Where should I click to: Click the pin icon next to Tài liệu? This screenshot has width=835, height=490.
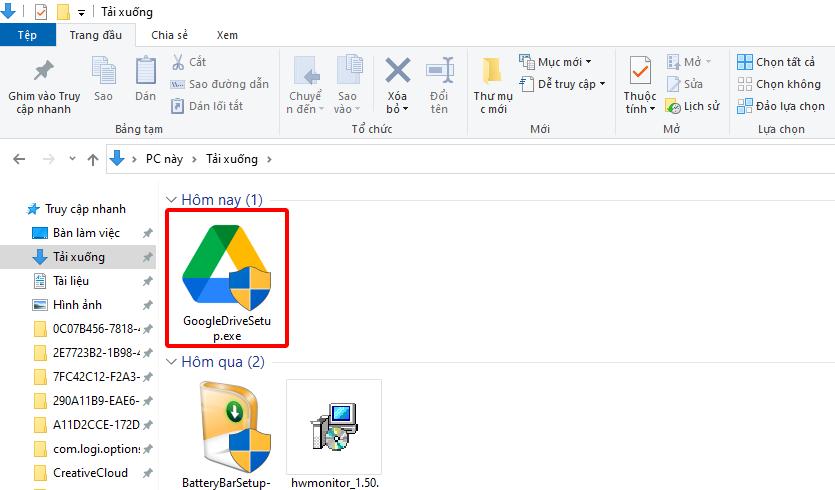148,281
